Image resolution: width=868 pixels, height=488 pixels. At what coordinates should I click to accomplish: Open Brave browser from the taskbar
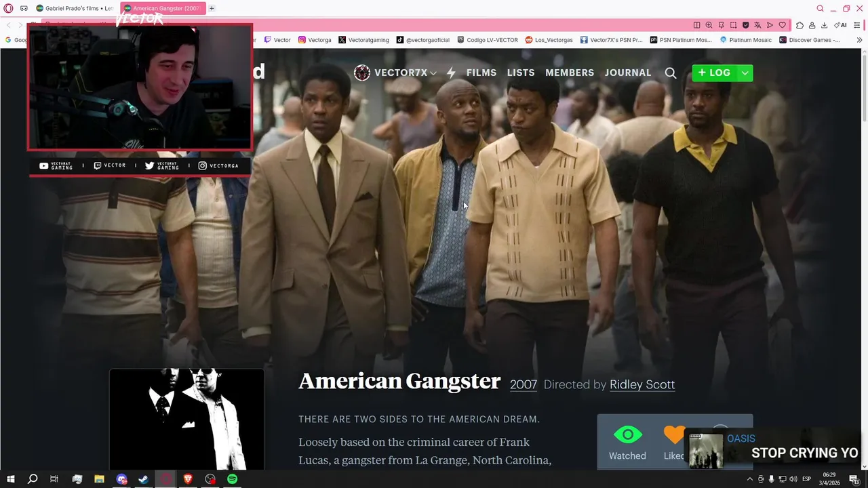(x=188, y=479)
